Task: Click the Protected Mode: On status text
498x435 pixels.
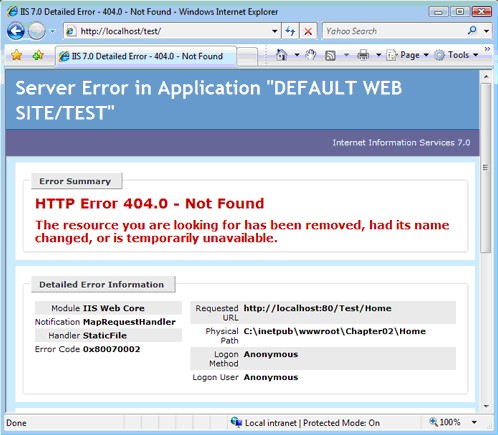Action: (x=341, y=423)
